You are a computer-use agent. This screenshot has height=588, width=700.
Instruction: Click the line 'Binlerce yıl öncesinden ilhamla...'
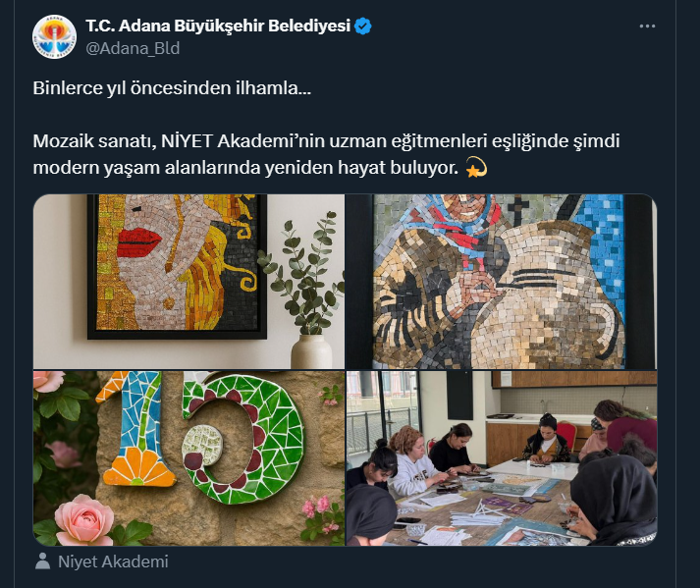click(x=172, y=88)
